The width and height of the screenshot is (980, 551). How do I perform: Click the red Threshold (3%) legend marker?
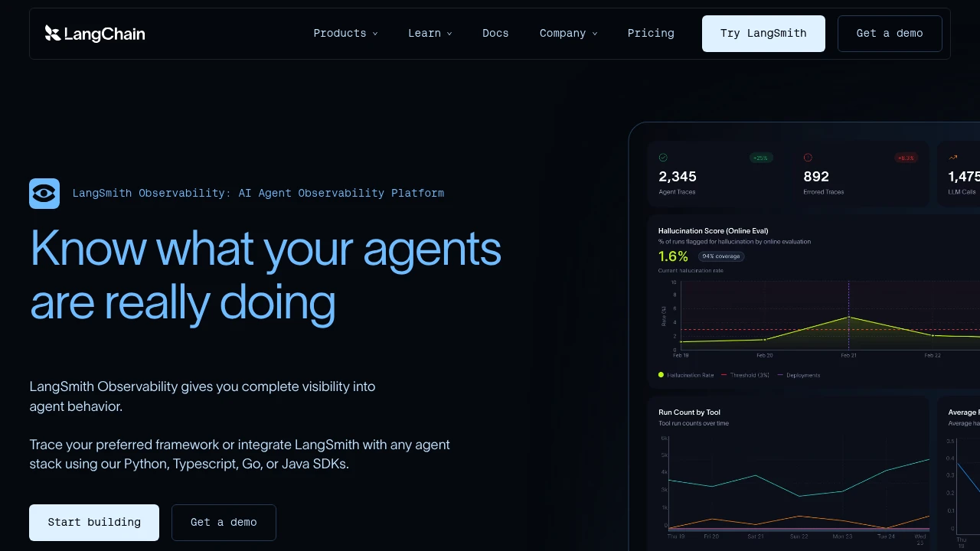[x=724, y=375]
